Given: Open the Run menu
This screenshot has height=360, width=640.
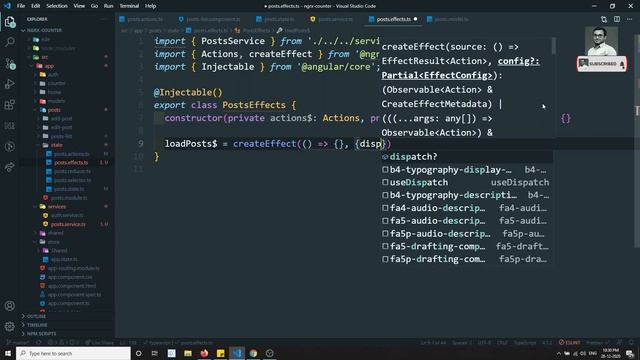Looking at the screenshot, I should pos(108,6).
